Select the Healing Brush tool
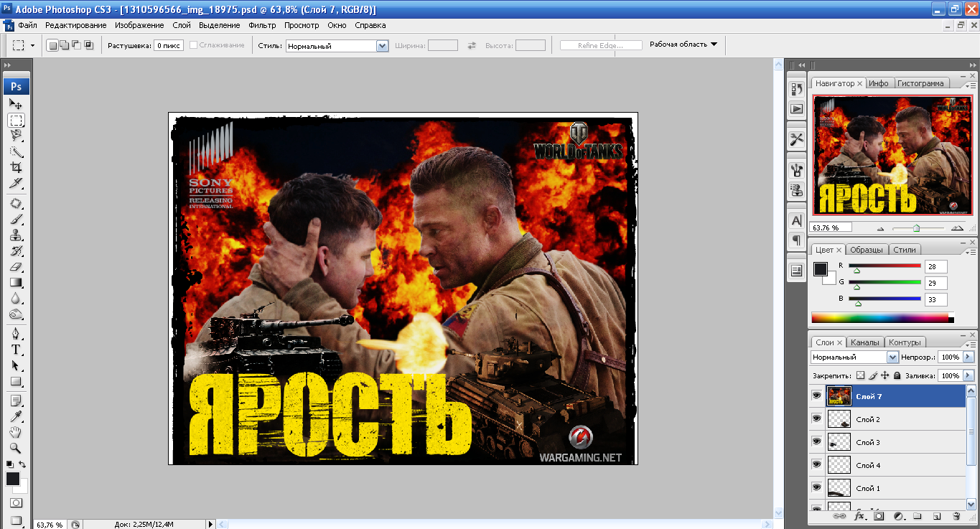The image size is (980, 529). click(x=16, y=204)
